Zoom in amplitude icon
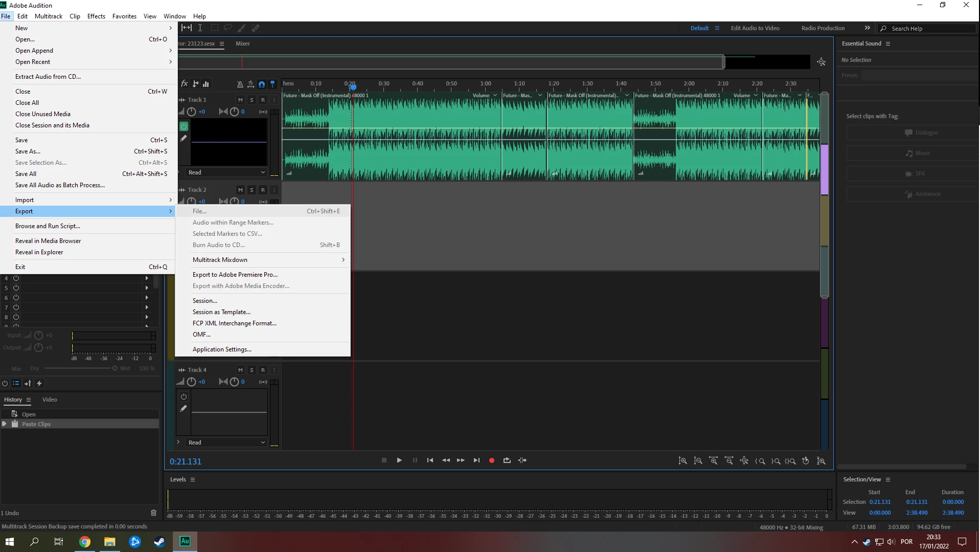The width and height of the screenshot is (980, 552). 682,461
